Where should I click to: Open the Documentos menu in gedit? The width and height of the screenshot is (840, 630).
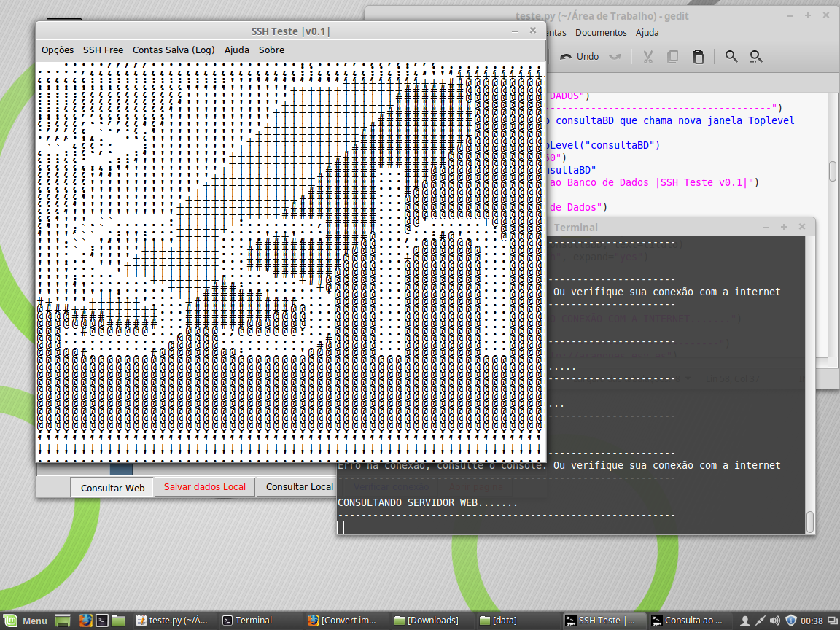(601, 33)
